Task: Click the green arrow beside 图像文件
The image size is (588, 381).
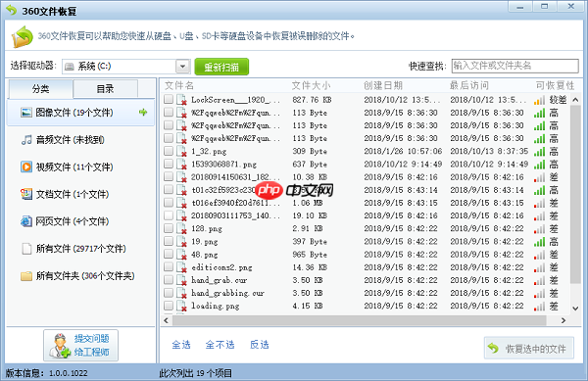Action: [x=143, y=112]
